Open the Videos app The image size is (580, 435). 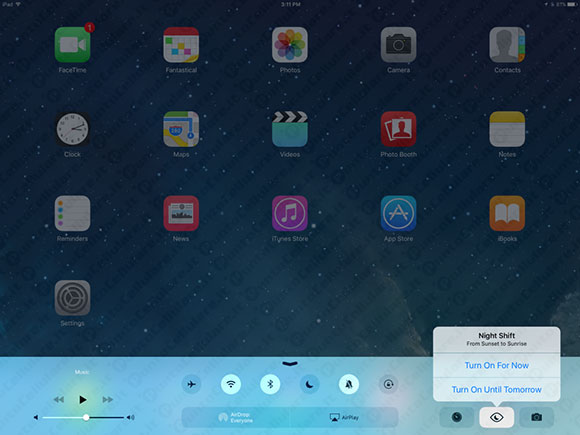coord(290,129)
